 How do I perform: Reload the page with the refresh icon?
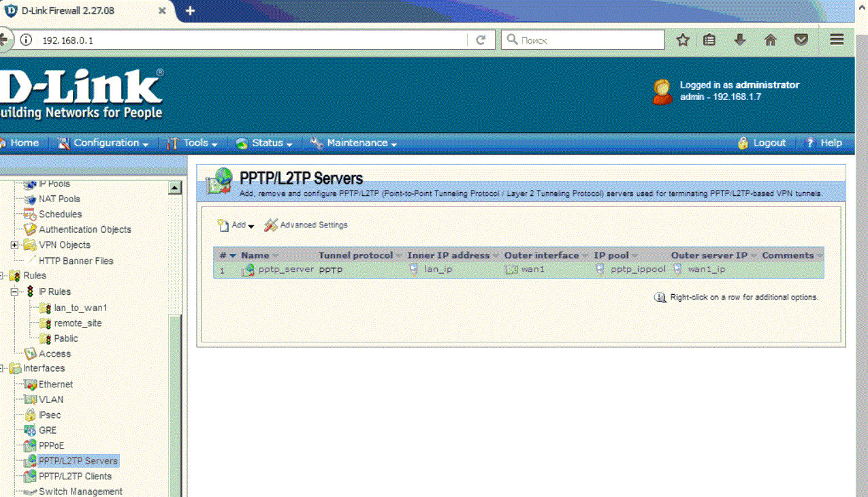481,40
